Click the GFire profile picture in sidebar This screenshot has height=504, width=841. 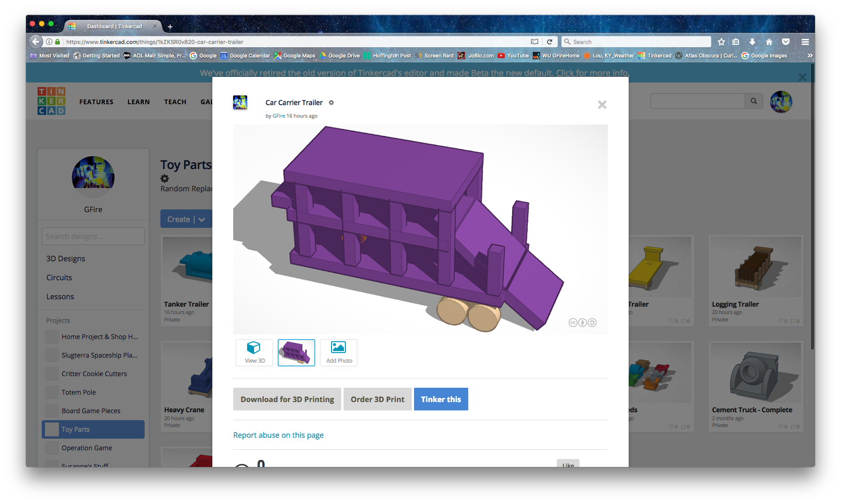[93, 177]
